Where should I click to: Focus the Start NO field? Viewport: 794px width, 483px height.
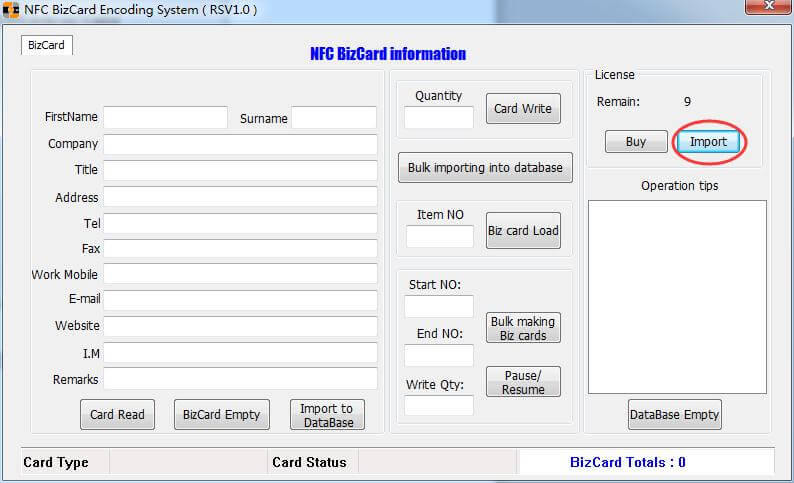439,306
